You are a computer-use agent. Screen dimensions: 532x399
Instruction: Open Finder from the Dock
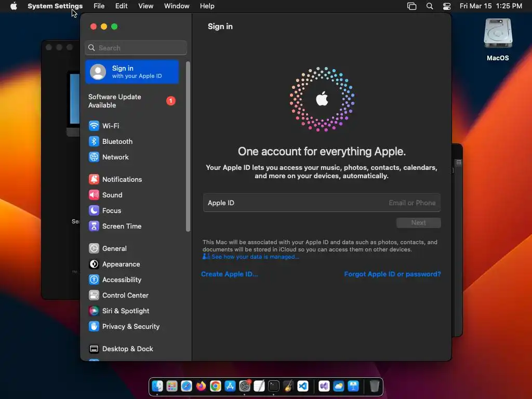tap(157, 386)
